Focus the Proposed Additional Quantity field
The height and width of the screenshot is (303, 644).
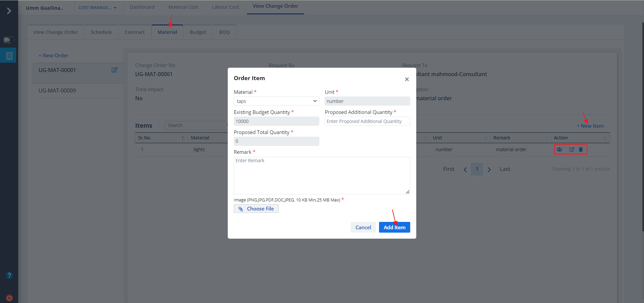[x=367, y=121]
